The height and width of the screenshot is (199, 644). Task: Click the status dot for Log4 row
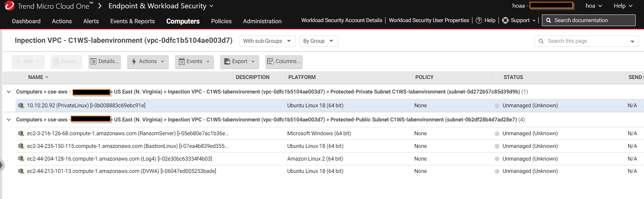point(497,159)
